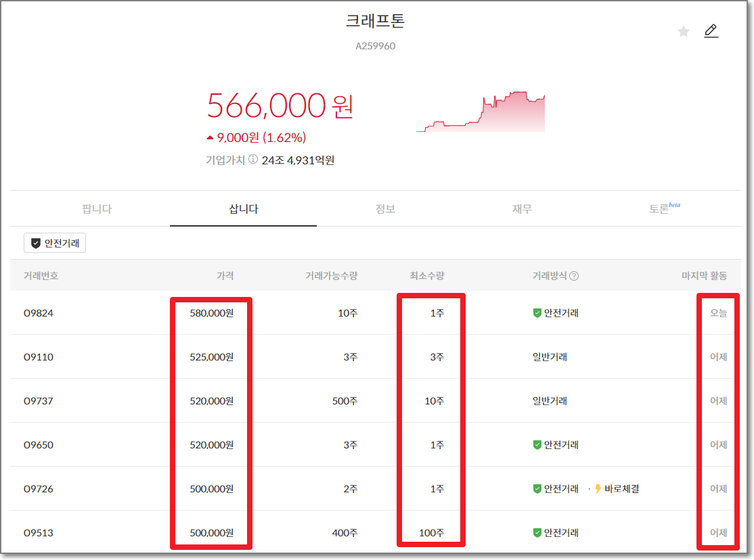The height and width of the screenshot is (560, 754).
Task: Click 일반거래 in row 09737
Action: click(550, 401)
